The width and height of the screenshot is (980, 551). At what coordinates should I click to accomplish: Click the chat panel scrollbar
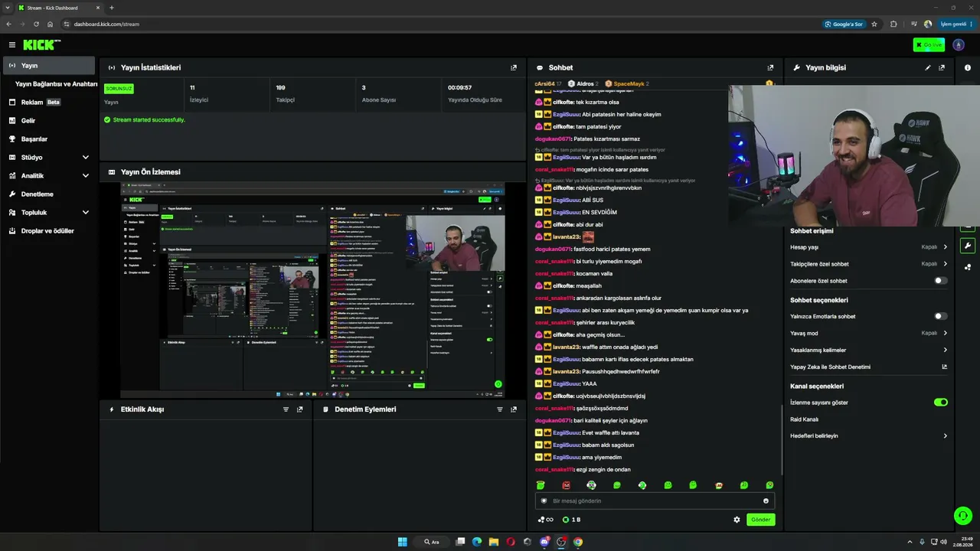click(x=781, y=439)
